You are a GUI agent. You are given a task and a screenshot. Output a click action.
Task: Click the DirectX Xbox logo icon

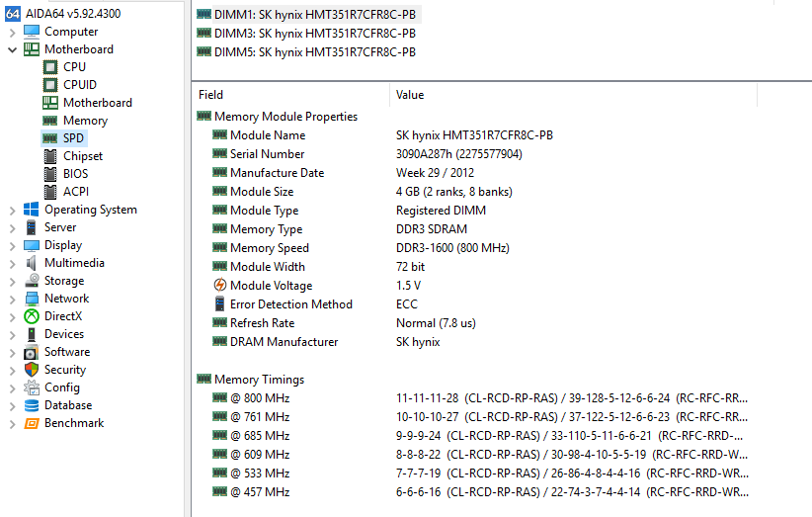pos(31,316)
